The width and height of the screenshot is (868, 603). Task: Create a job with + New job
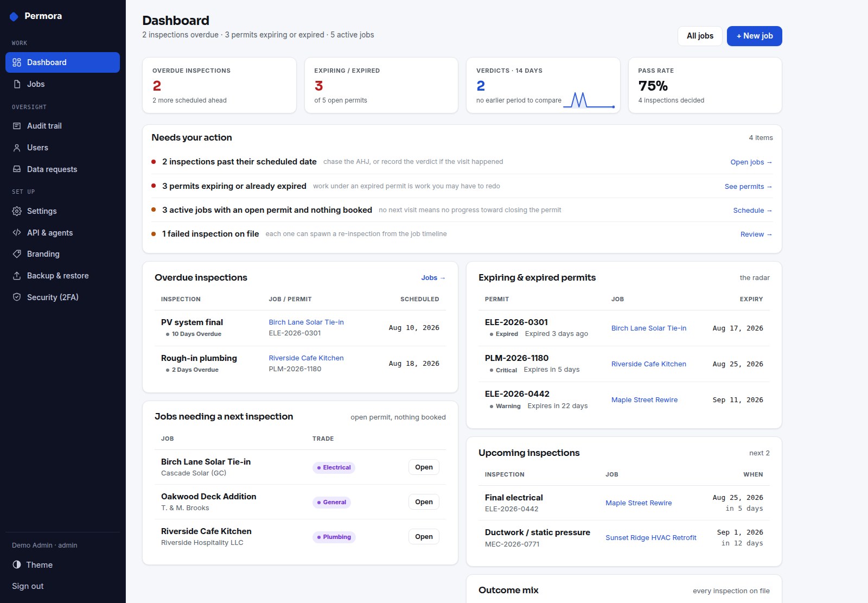point(754,36)
